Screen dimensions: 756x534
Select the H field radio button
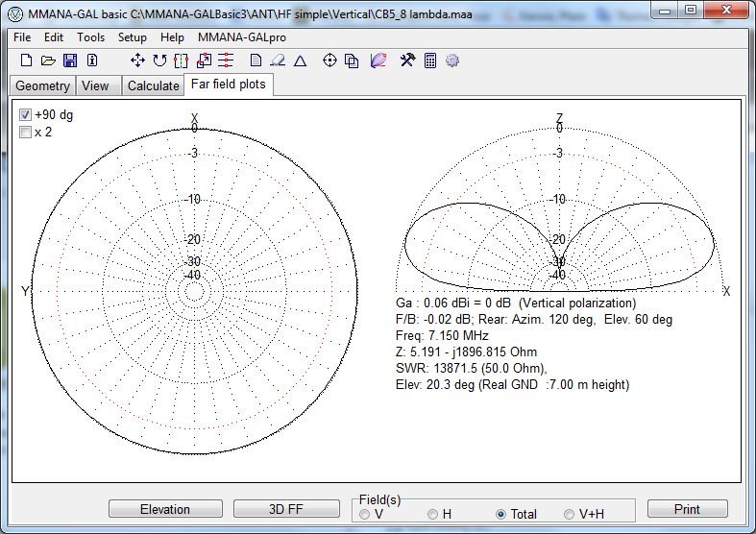(432, 514)
